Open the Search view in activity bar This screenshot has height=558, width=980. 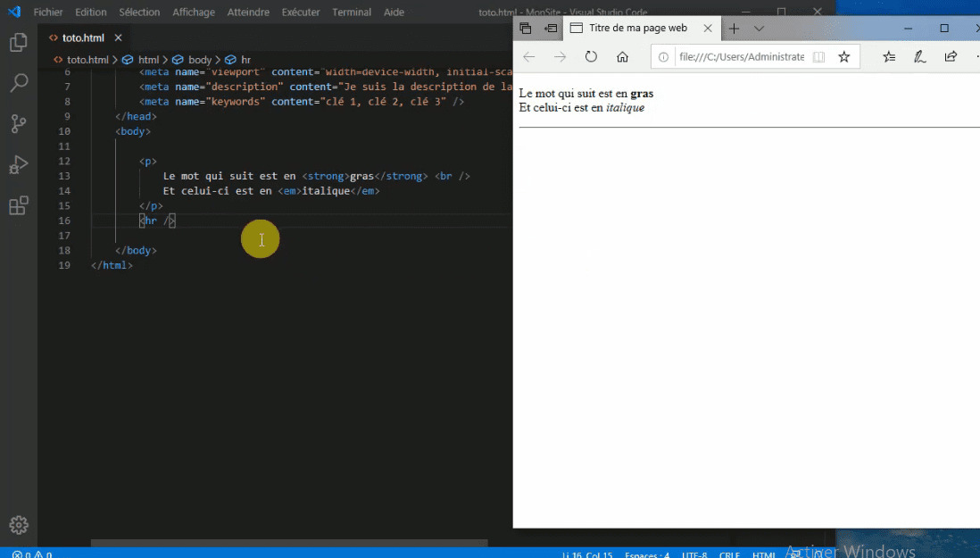pyautogui.click(x=19, y=82)
